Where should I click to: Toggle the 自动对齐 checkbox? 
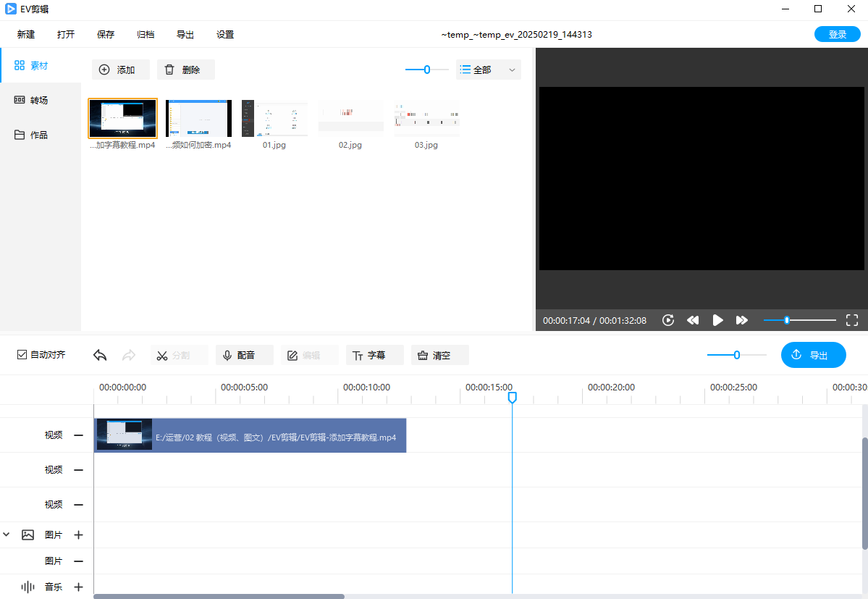[22, 355]
